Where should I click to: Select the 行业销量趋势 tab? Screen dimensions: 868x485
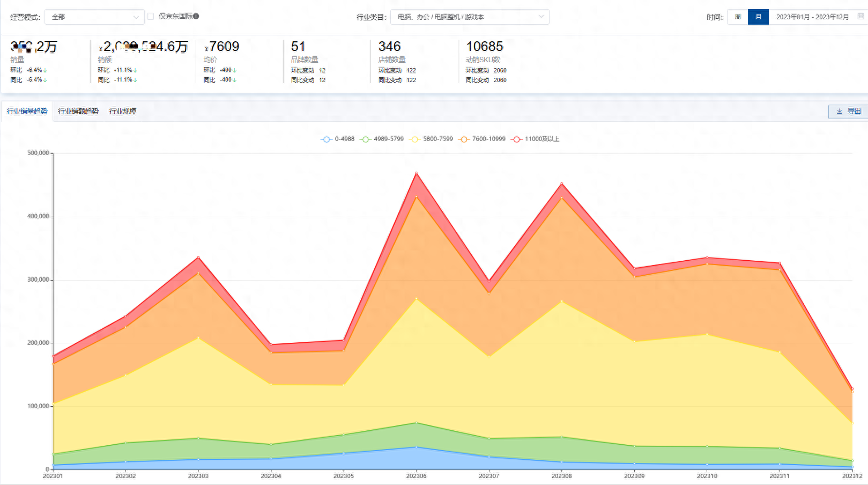[27, 111]
